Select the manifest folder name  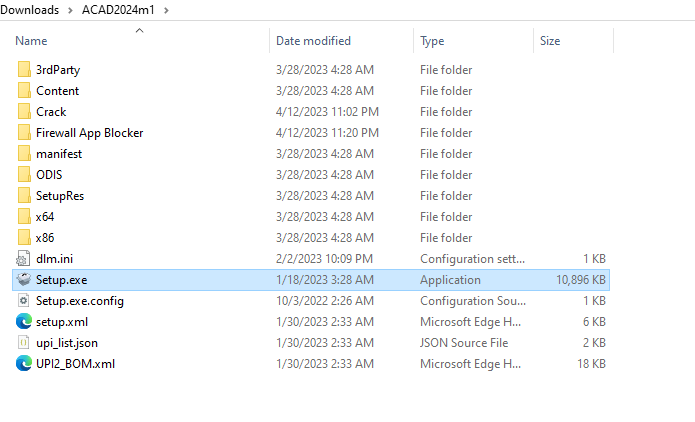pos(59,153)
